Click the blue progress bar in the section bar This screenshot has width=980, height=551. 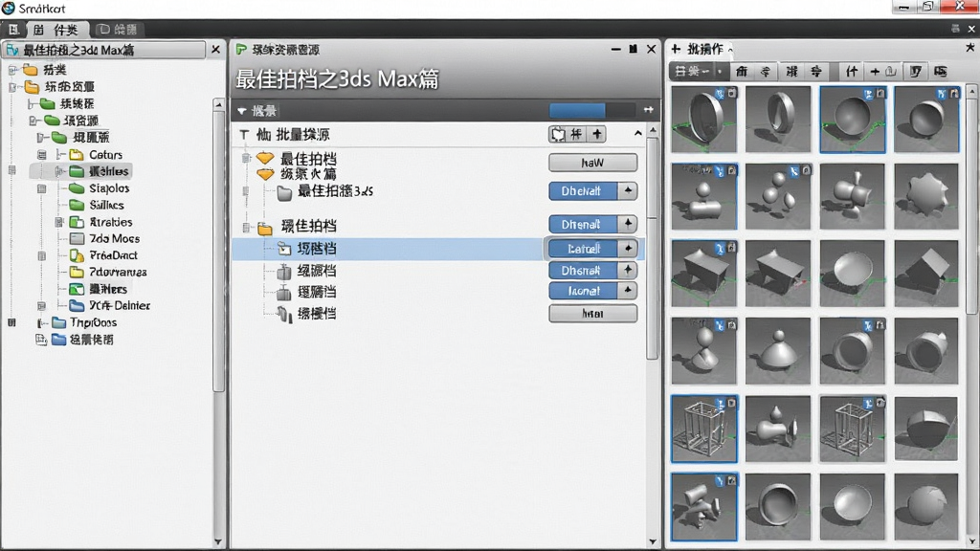pyautogui.click(x=577, y=111)
